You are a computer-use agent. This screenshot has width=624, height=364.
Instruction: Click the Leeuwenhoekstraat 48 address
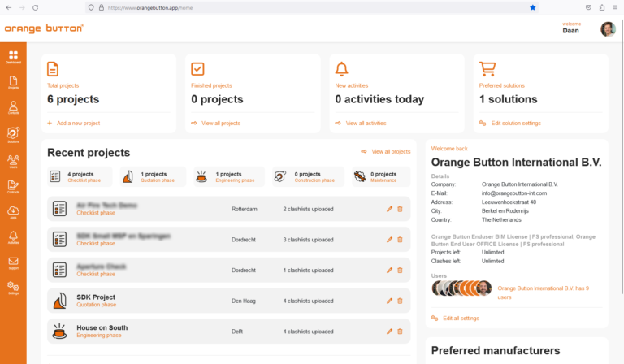pyautogui.click(x=509, y=201)
